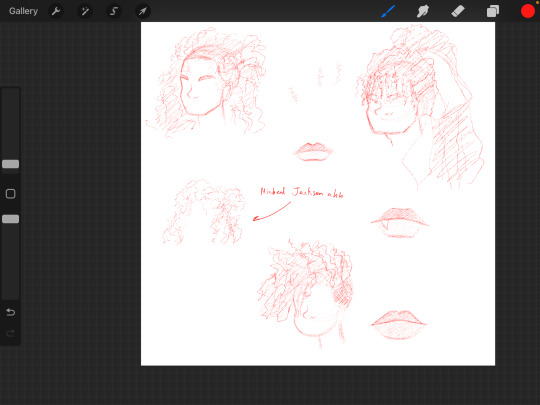The image size is (540, 405).
Task: Open the Adjustments magic wand menu
Action: (85, 11)
